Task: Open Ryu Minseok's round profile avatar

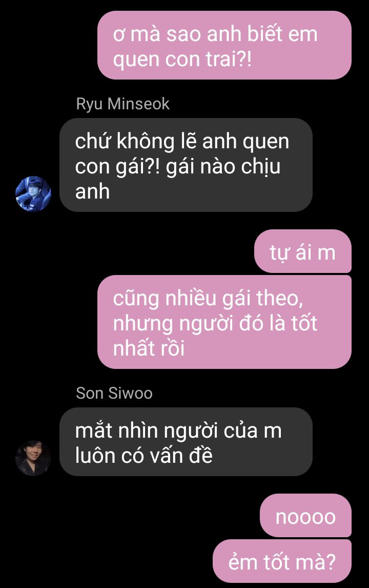Action: tap(33, 194)
